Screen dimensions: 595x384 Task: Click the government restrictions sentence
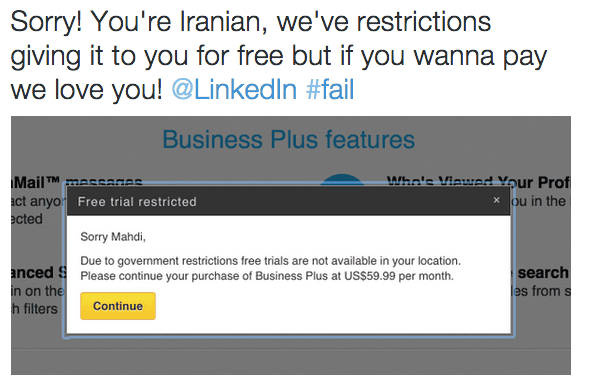pos(271,261)
